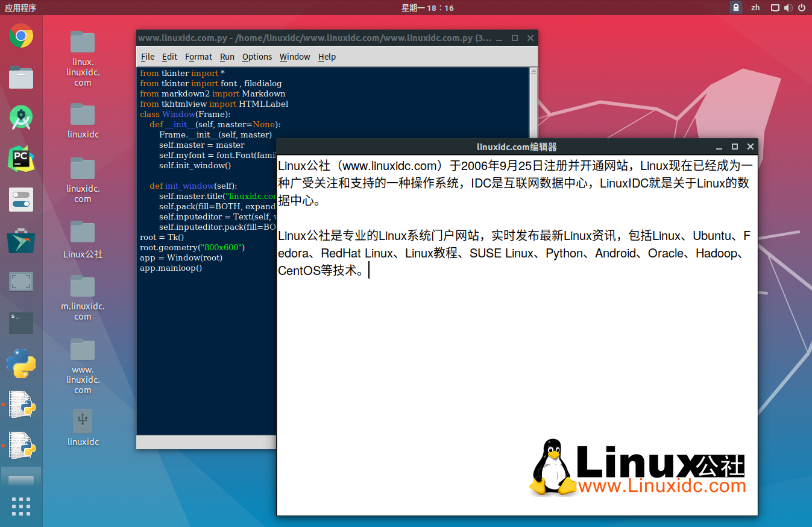Close the linuxidc.com编辑器 window
The image size is (812, 527).
[751, 147]
